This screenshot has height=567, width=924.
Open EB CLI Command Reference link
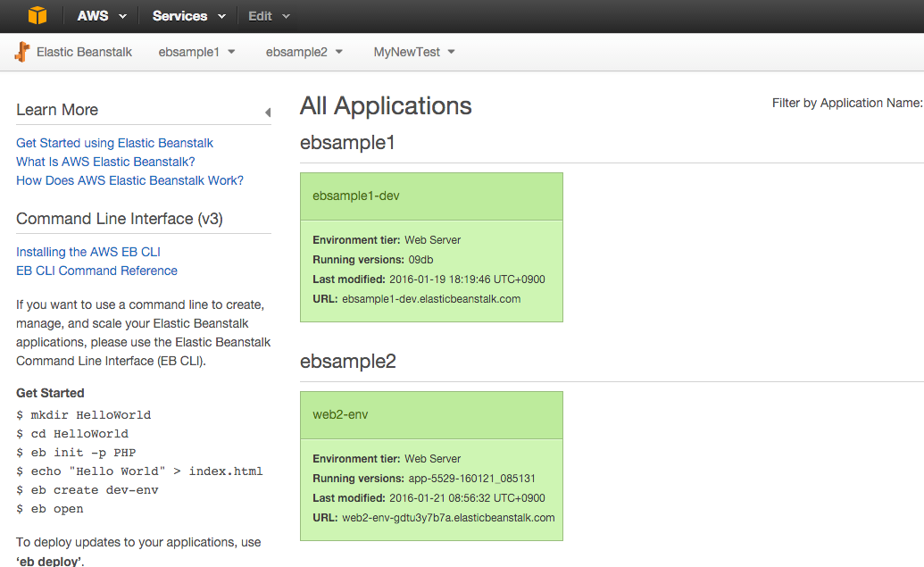[x=96, y=271]
